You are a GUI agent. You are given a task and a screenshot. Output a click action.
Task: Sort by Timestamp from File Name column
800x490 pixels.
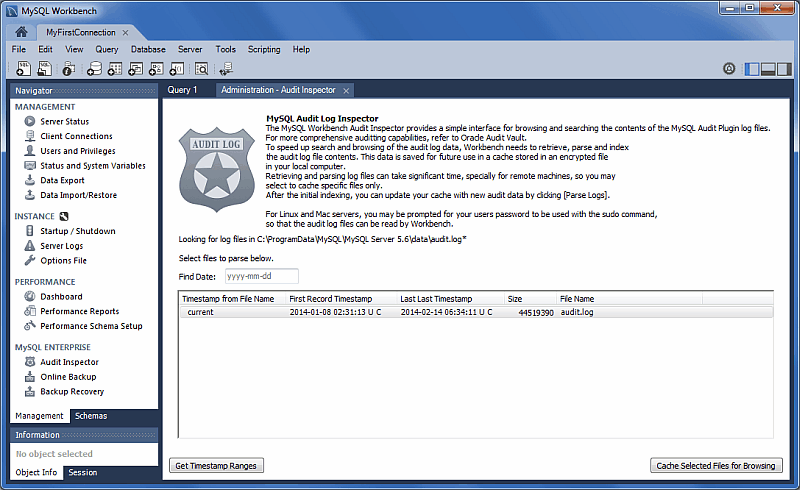coord(232,299)
